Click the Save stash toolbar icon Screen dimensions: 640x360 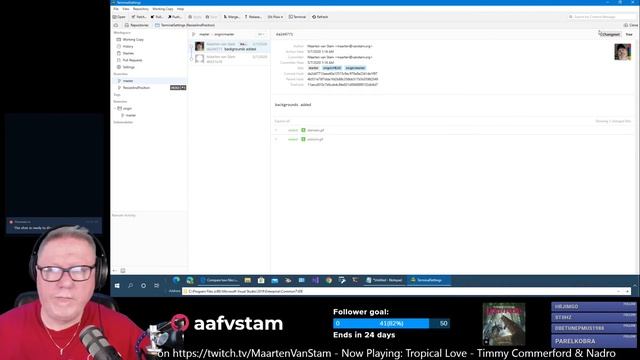211,17
